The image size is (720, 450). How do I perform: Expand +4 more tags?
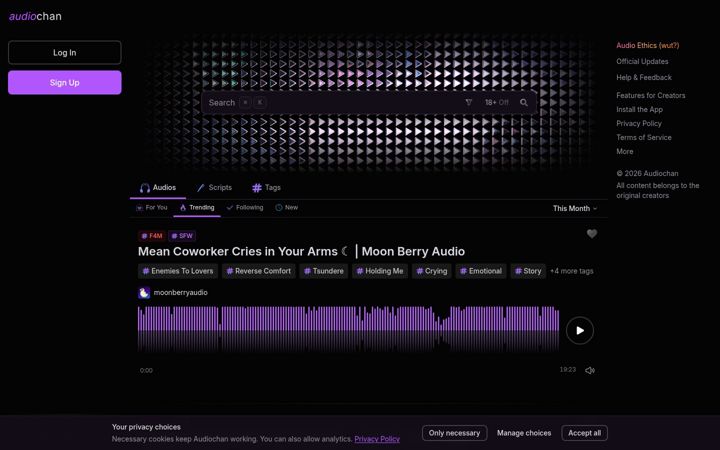tap(572, 271)
